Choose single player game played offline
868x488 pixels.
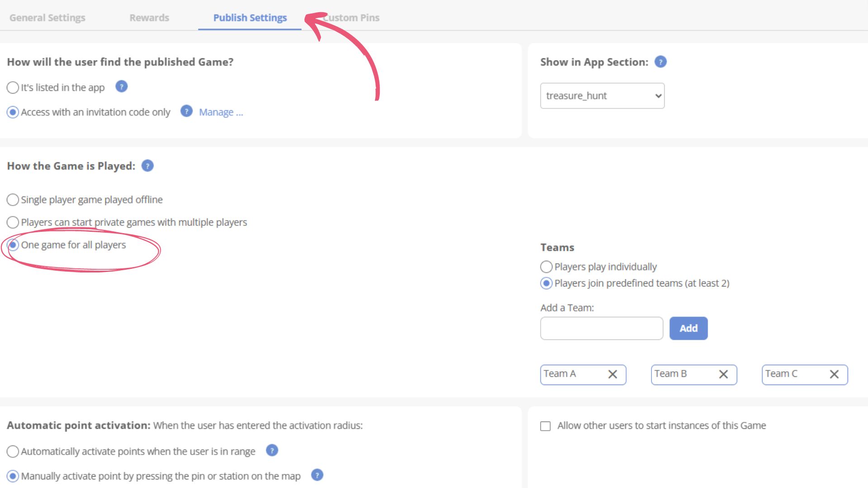[x=13, y=200]
